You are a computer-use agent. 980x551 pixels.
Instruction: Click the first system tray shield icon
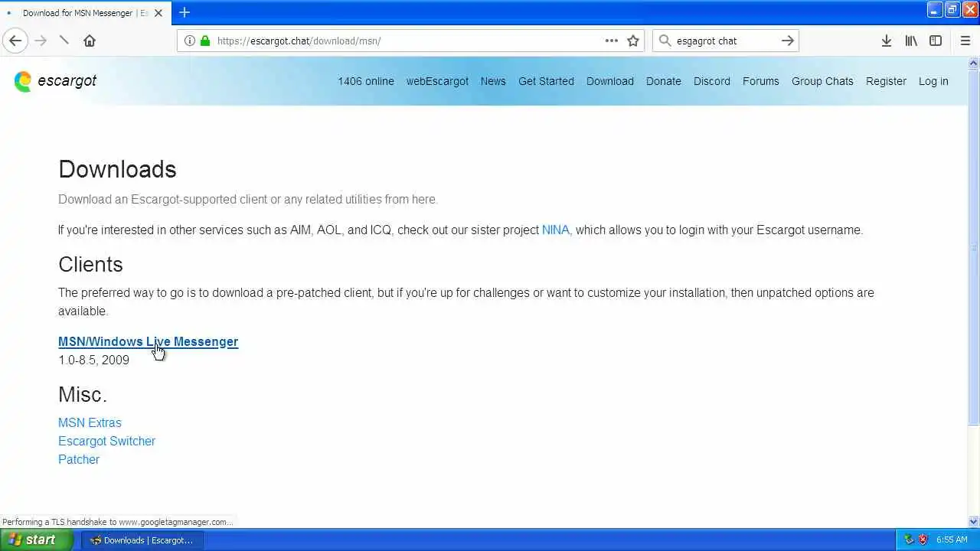click(909, 540)
